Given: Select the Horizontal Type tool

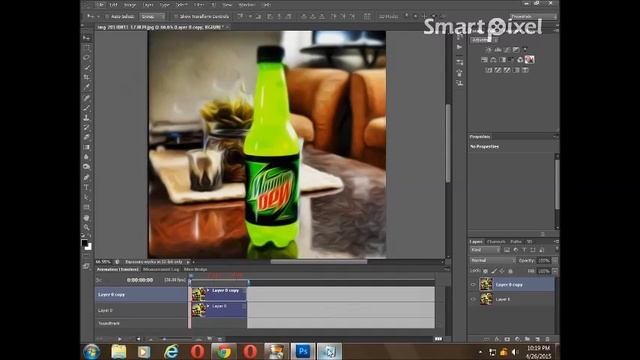Looking at the screenshot, I should (86, 187).
